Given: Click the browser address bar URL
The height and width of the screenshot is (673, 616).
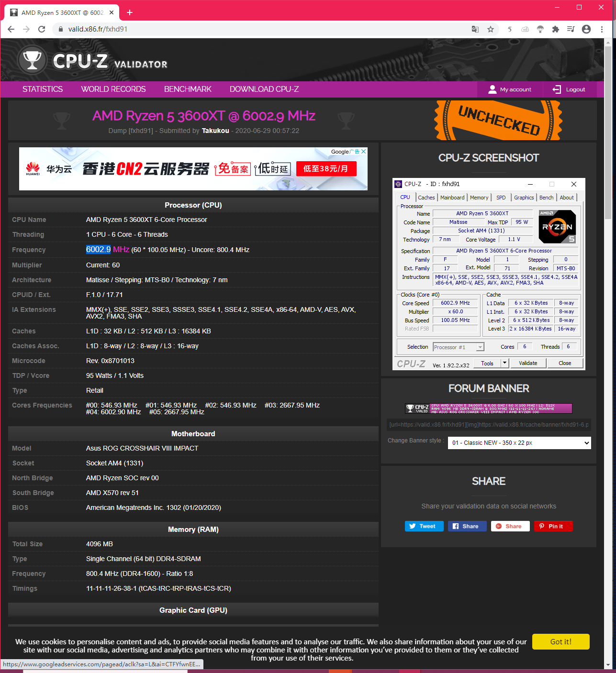Looking at the screenshot, I should 98,29.
